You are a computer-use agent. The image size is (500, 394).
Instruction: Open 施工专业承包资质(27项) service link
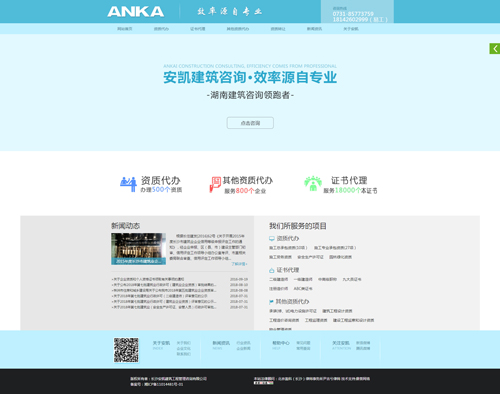335,248
